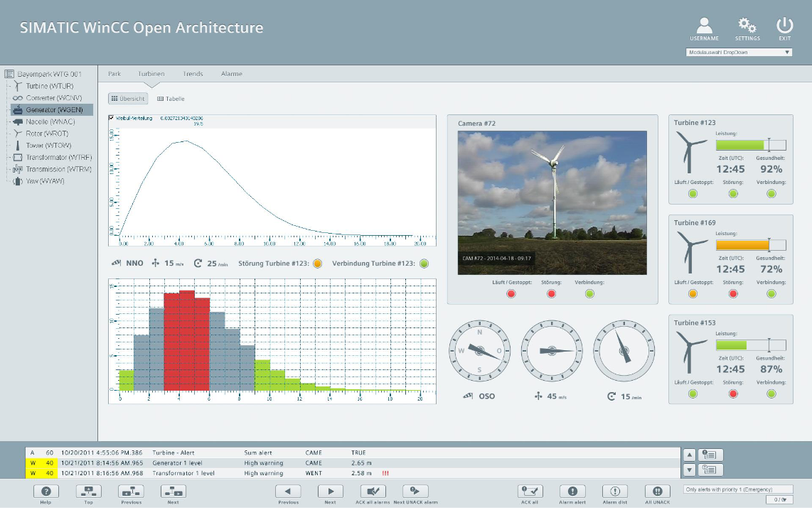Switch to the Übersicht view toggle
This screenshot has width=812, height=515.
pyautogui.click(x=129, y=99)
